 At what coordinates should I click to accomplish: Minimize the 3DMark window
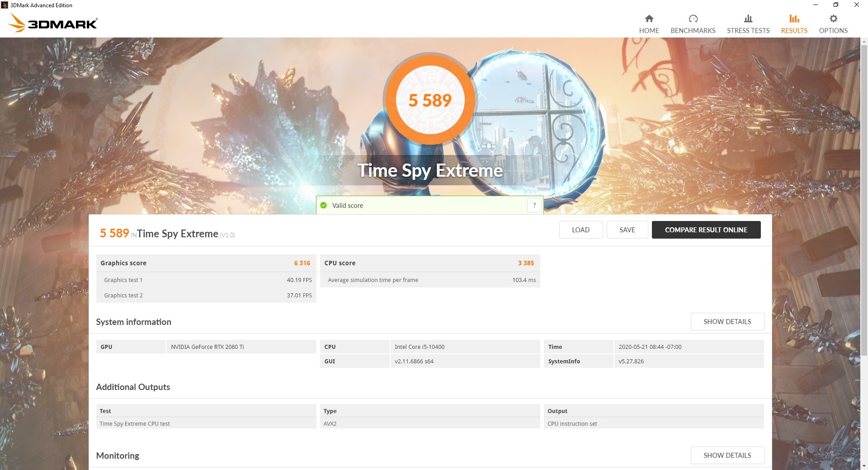tap(816, 5)
